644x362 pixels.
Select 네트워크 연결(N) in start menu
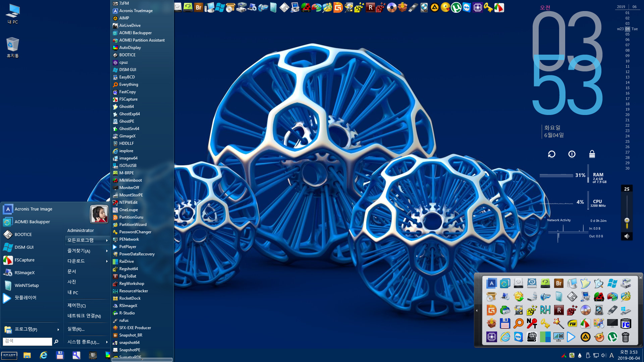pyautogui.click(x=84, y=316)
